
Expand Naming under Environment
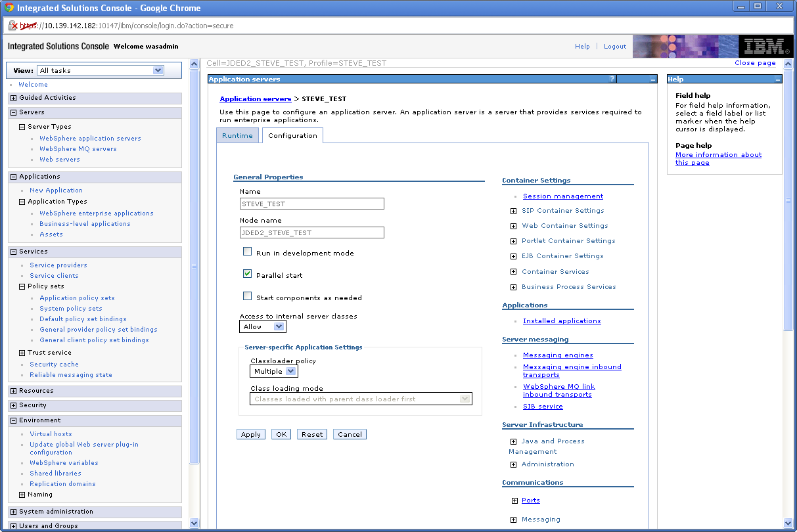pyautogui.click(x=22, y=495)
